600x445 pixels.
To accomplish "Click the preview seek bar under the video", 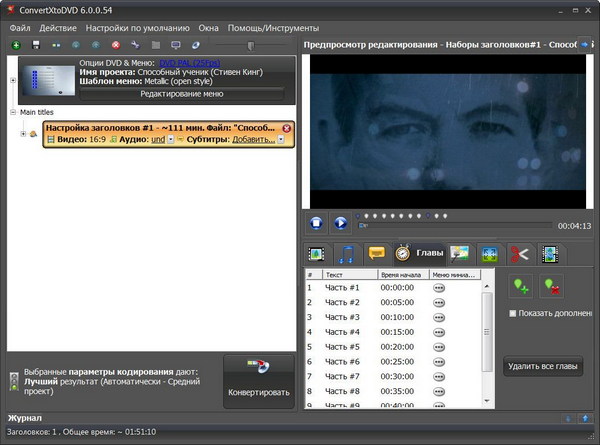I will pos(455,225).
